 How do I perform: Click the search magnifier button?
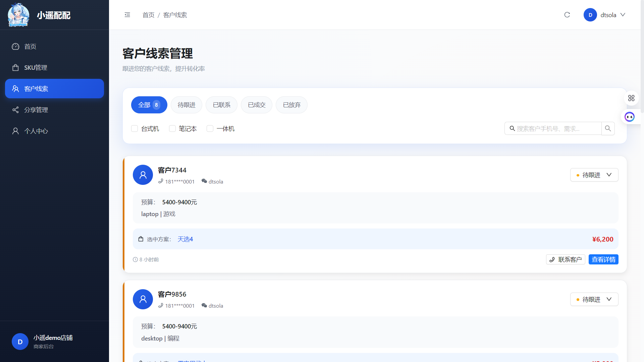[608, 128]
